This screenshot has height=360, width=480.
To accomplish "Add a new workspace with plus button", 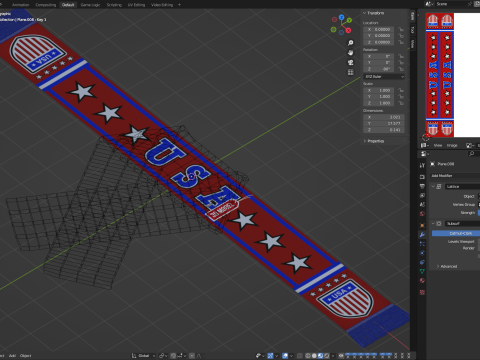I will click(x=179, y=5).
